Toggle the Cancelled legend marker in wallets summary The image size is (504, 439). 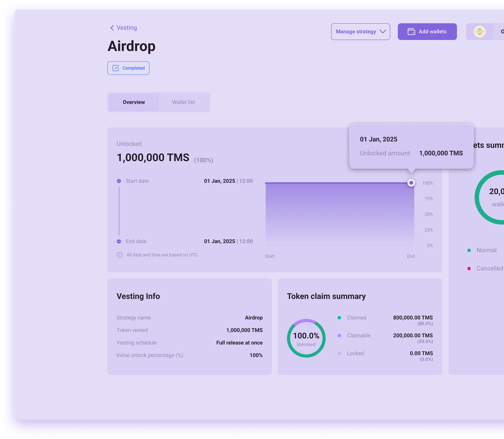click(469, 268)
